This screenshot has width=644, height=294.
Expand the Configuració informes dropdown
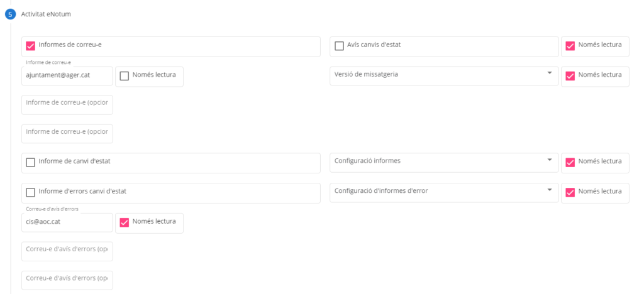(443, 161)
